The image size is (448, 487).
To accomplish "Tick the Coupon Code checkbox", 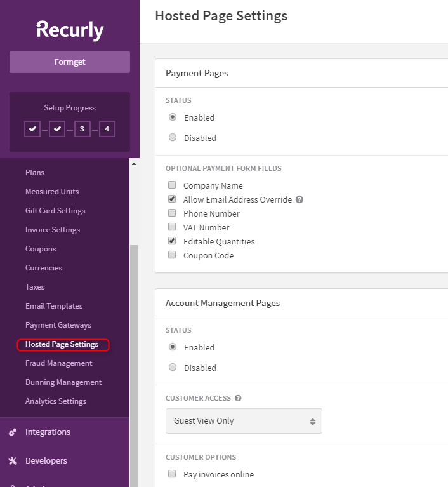I will pos(172,255).
